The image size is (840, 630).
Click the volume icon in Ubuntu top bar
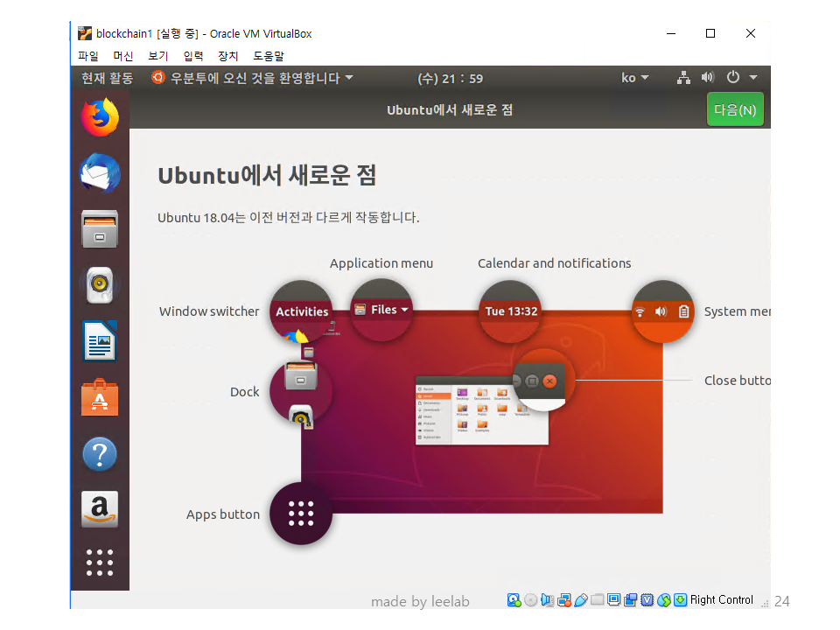click(708, 78)
